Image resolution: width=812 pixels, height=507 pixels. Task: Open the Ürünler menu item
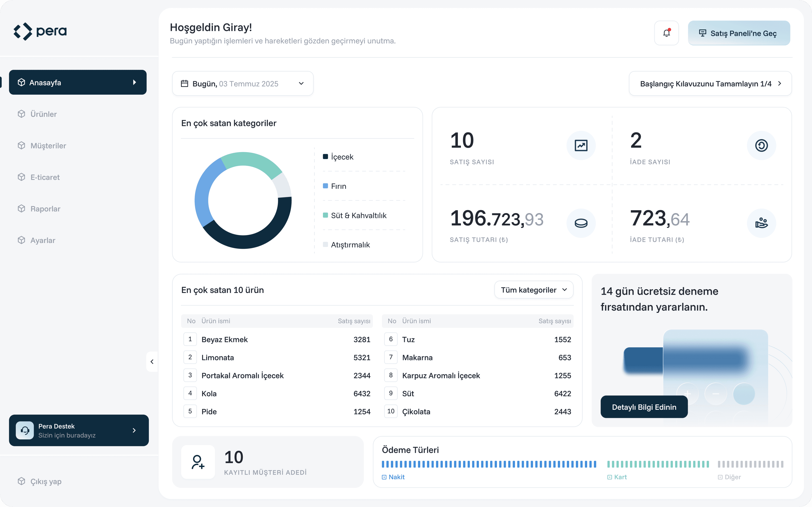coord(44,114)
